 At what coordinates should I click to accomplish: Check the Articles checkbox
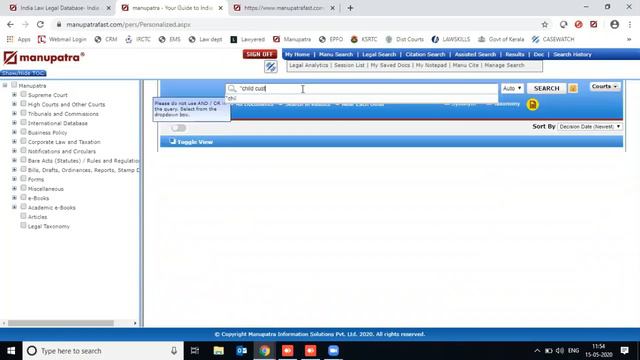24,216
